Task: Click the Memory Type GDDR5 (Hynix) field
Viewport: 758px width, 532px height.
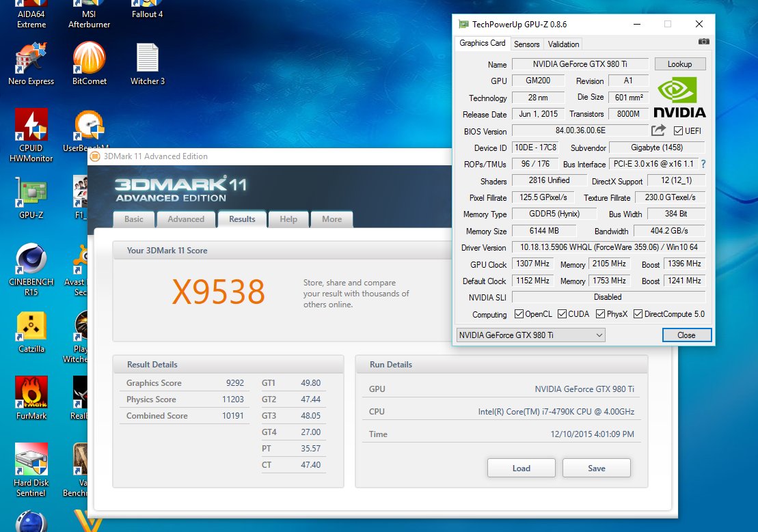Action: (x=554, y=214)
